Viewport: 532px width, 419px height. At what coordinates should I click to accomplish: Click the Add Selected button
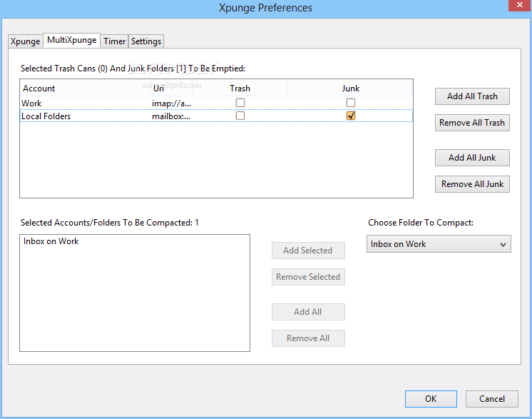coord(308,251)
